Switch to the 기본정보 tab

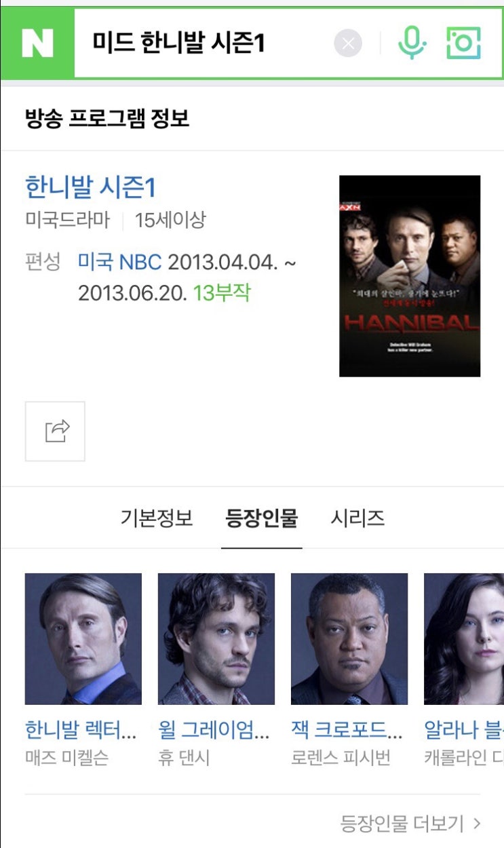[157, 518]
